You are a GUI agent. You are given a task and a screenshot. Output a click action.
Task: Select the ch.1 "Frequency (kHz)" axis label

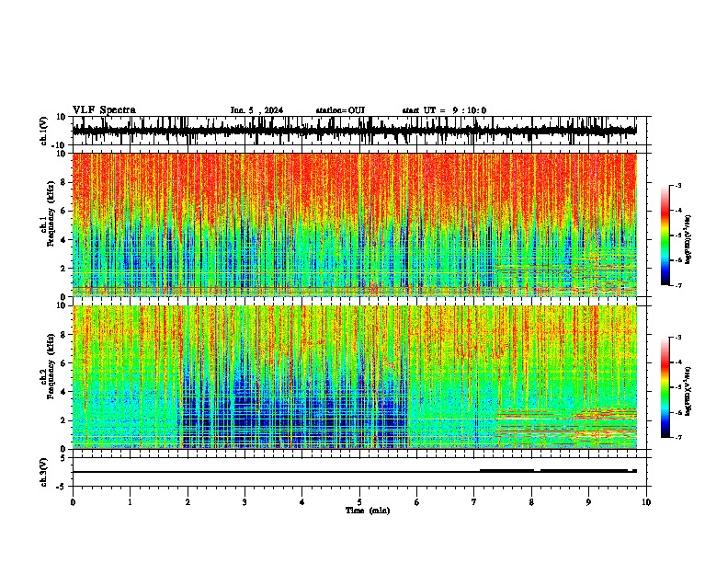[x=51, y=213]
